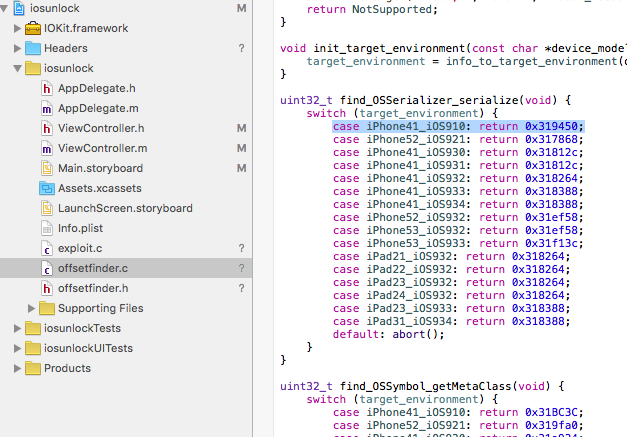
Task: Click the iosunlock project file icon
Action: (19, 8)
